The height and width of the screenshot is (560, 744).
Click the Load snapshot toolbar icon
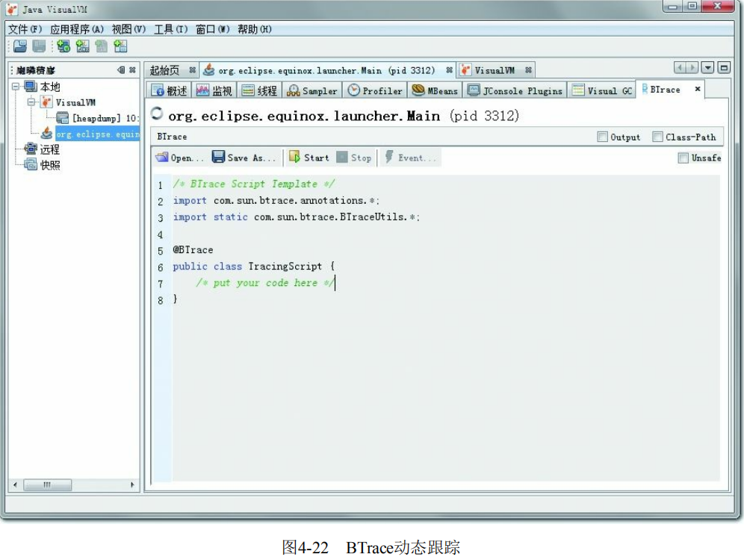pyautogui.click(x=20, y=46)
